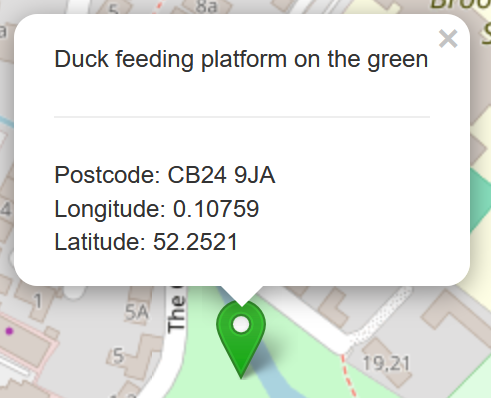This screenshot has height=398, width=491.
Task: Click building labeled 5A on the map
Action: (137, 312)
